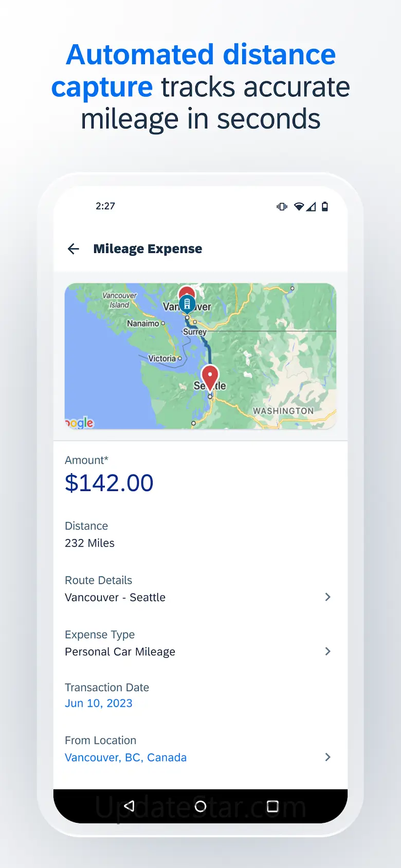Expand From Location chevron
This screenshot has height=868, width=401.
tap(327, 757)
